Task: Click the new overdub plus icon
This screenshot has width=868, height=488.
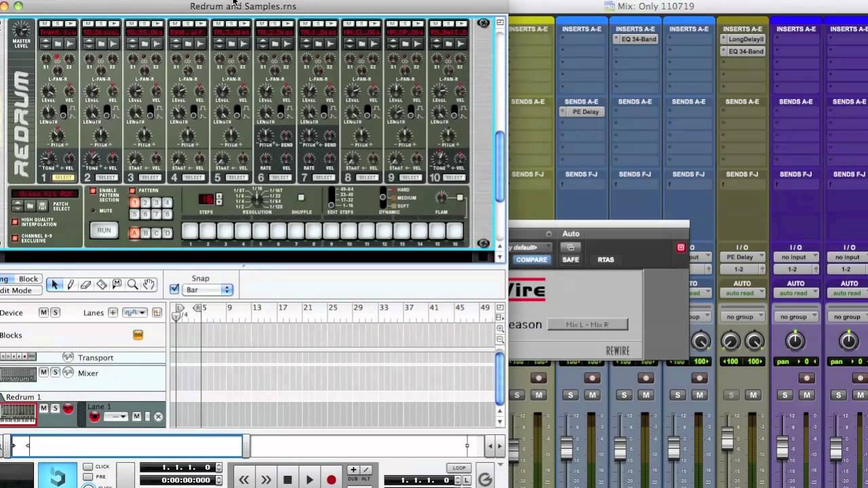Action: pos(353,469)
